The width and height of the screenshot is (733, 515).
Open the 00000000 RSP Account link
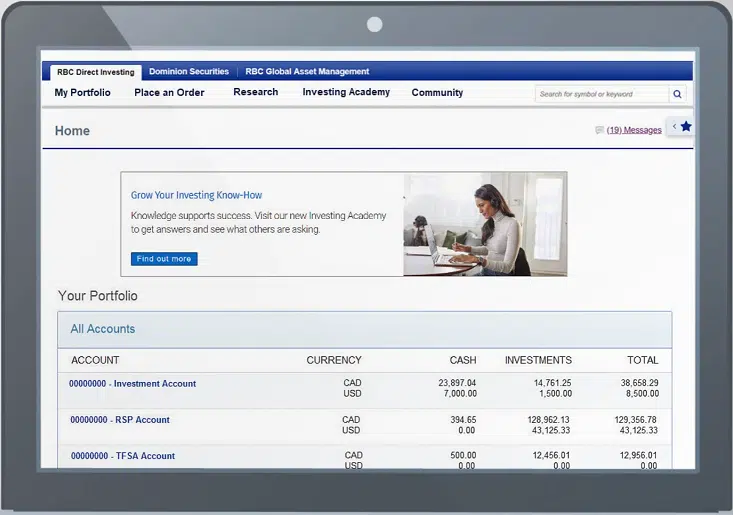tap(120, 420)
